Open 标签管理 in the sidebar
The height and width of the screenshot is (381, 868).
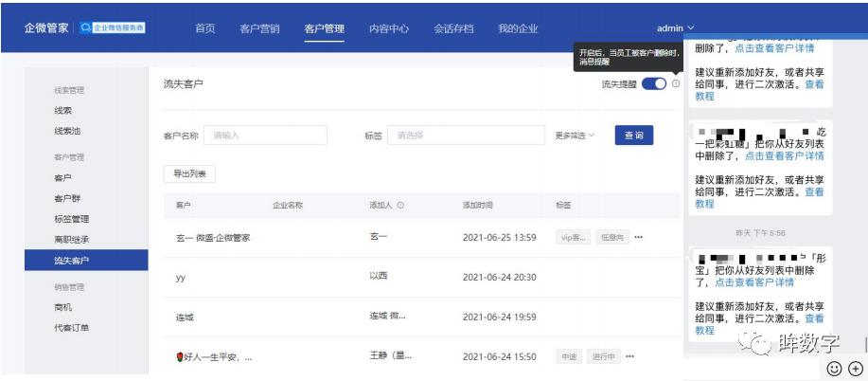point(71,220)
